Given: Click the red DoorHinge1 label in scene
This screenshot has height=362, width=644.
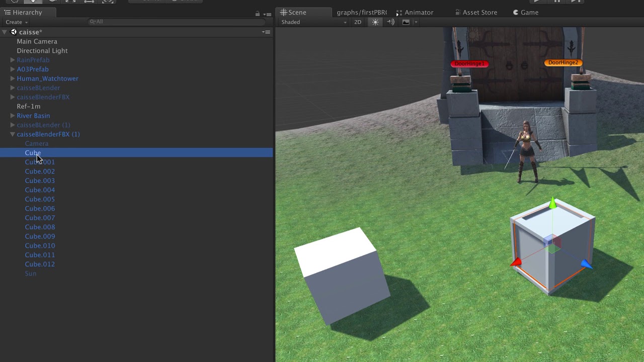Looking at the screenshot, I should click(x=469, y=64).
